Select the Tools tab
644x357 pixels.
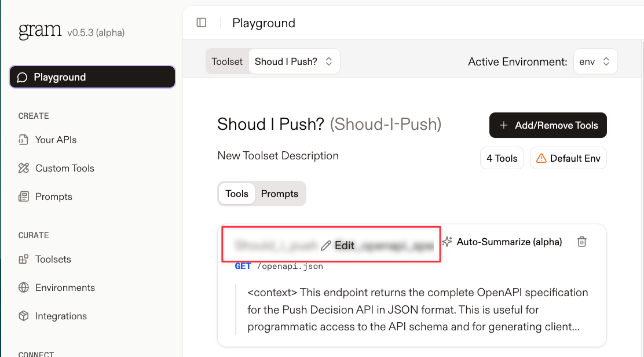pyautogui.click(x=237, y=194)
